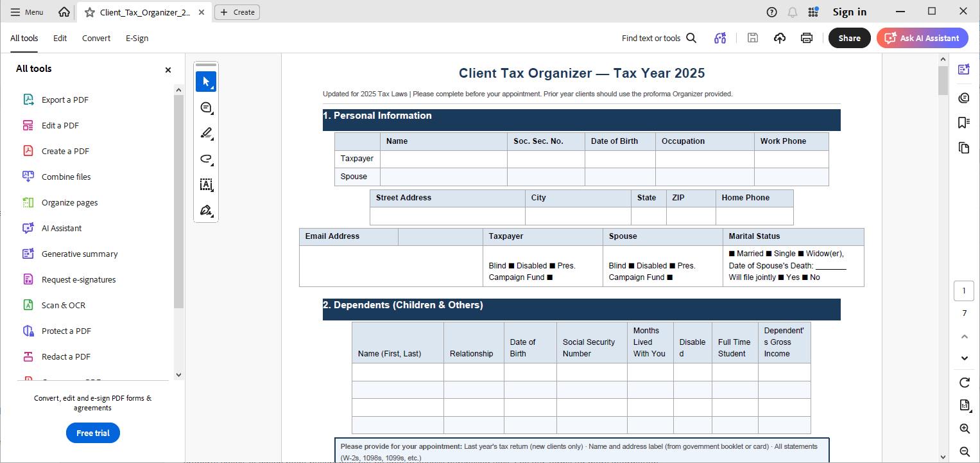Select the Highlight pen tool
Image resolution: width=980 pixels, height=463 pixels.
pyautogui.click(x=206, y=133)
